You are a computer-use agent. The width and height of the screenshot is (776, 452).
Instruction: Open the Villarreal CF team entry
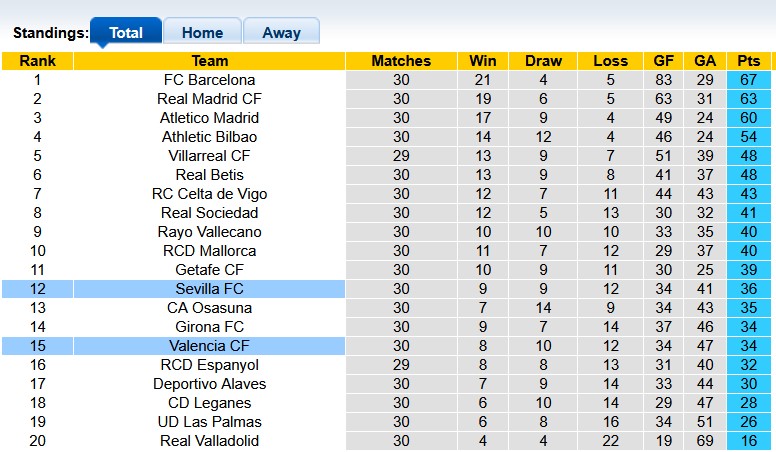coord(210,156)
